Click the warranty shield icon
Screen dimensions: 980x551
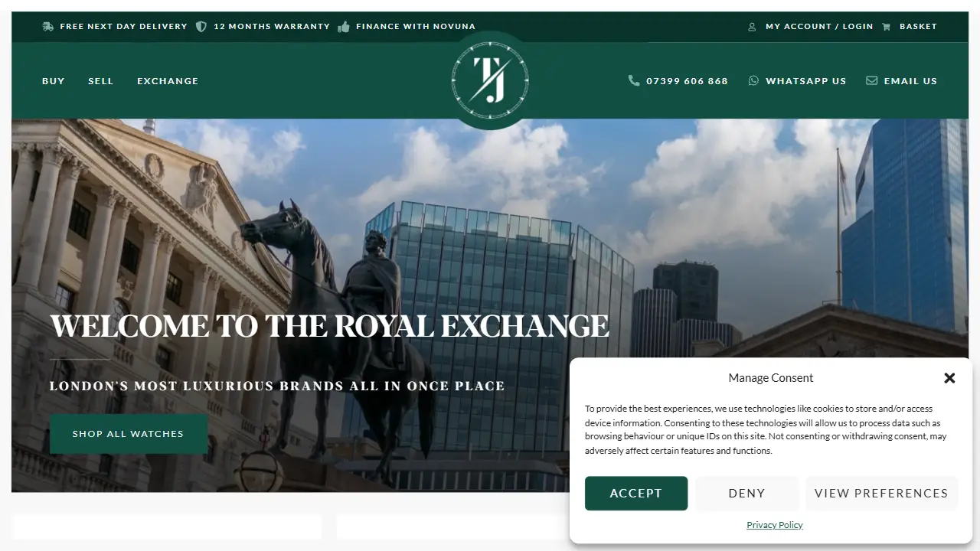click(x=201, y=26)
